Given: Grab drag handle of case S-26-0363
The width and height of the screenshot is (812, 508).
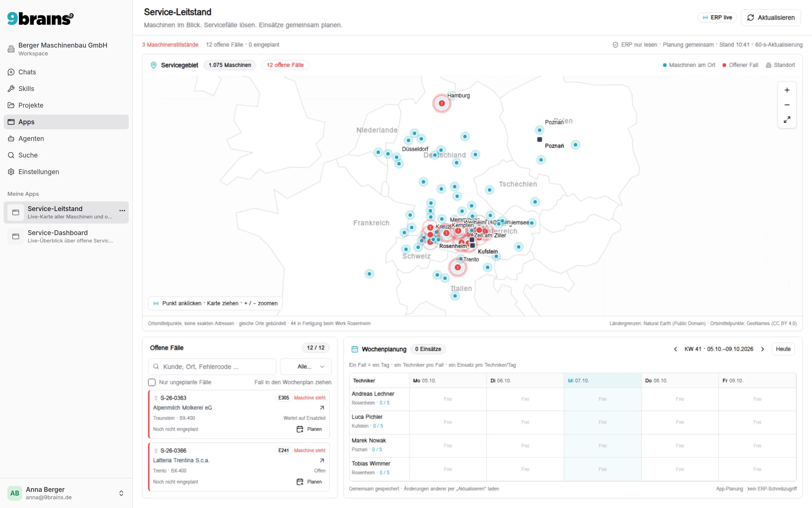Looking at the screenshot, I should tap(156, 398).
